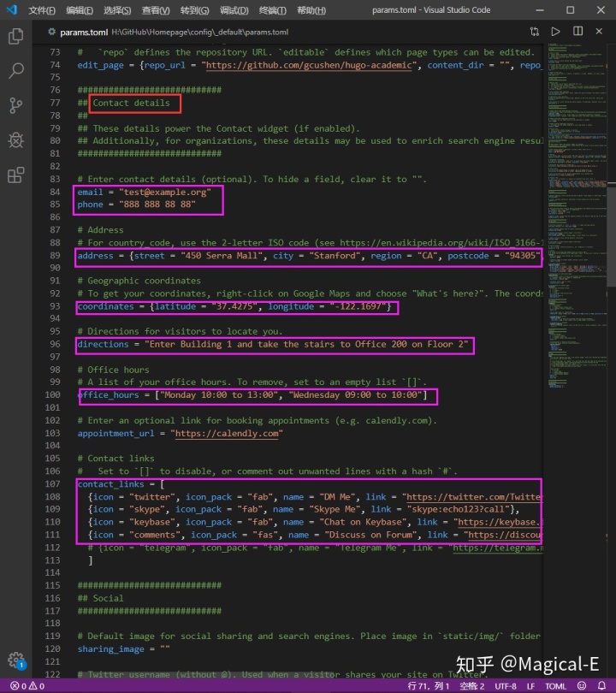The height and width of the screenshot is (693, 616).
Task: Click the postcode value "94305"
Action: 523,256
